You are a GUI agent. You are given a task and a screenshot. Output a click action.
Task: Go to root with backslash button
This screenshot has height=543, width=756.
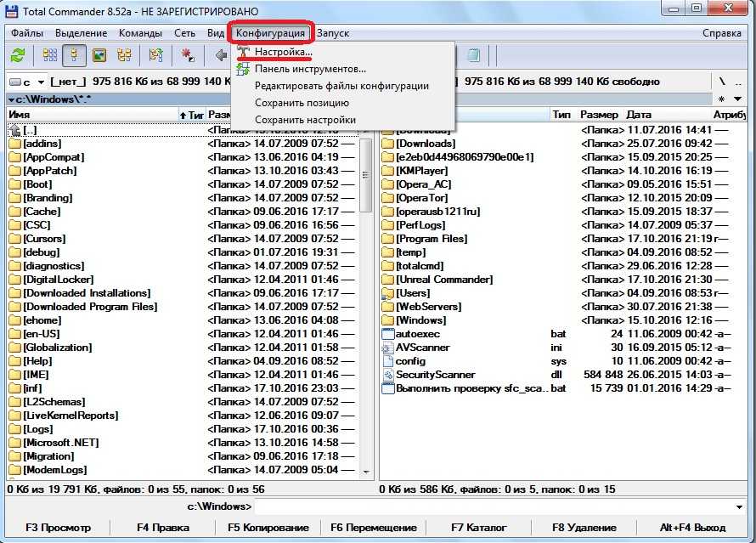[x=722, y=82]
